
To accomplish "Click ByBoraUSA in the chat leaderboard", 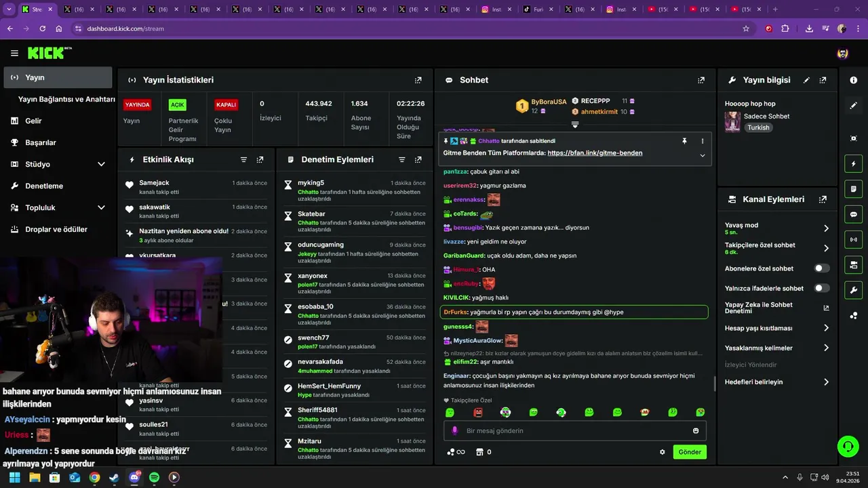I will click(549, 102).
